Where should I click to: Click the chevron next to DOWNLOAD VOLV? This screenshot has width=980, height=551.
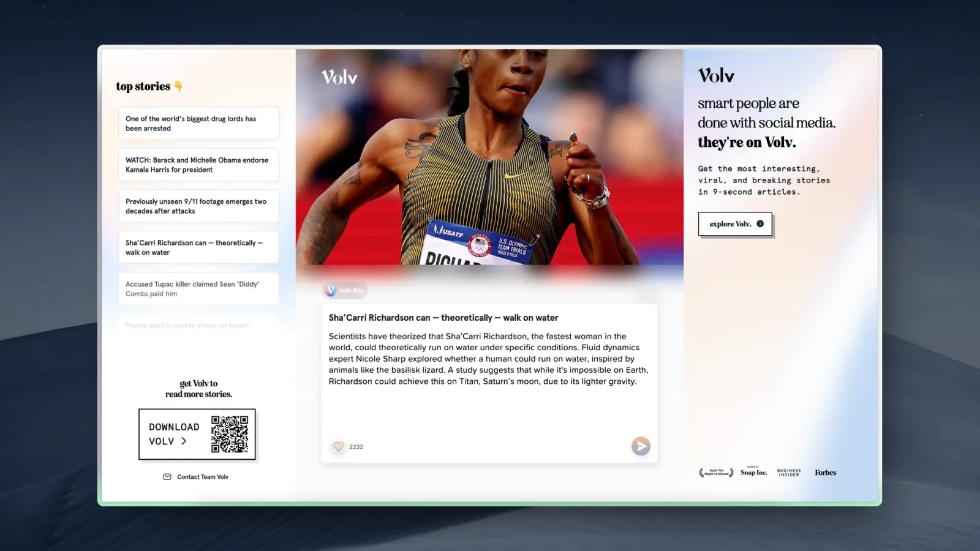[184, 441]
